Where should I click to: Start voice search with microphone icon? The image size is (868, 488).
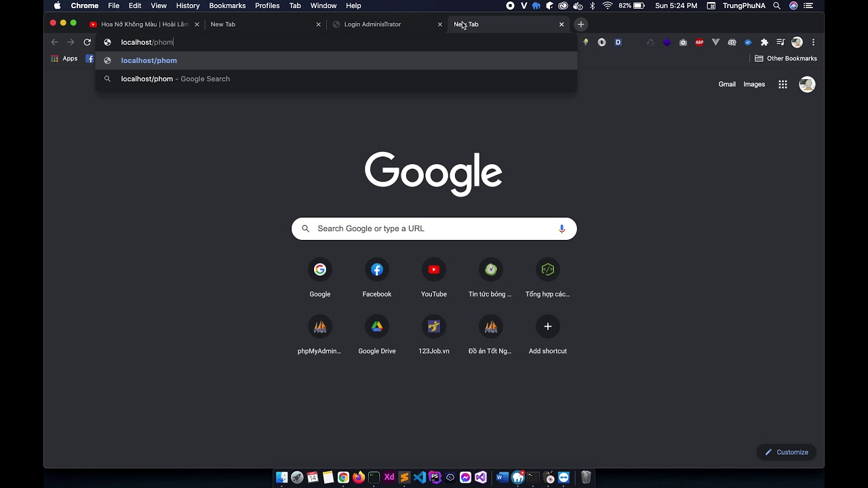[561, 228]
